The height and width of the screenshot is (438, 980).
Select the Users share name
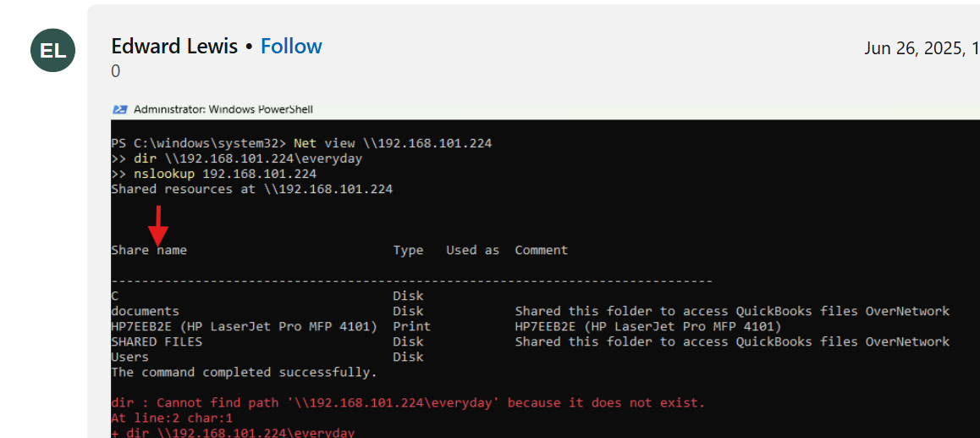tap(130, 358)
